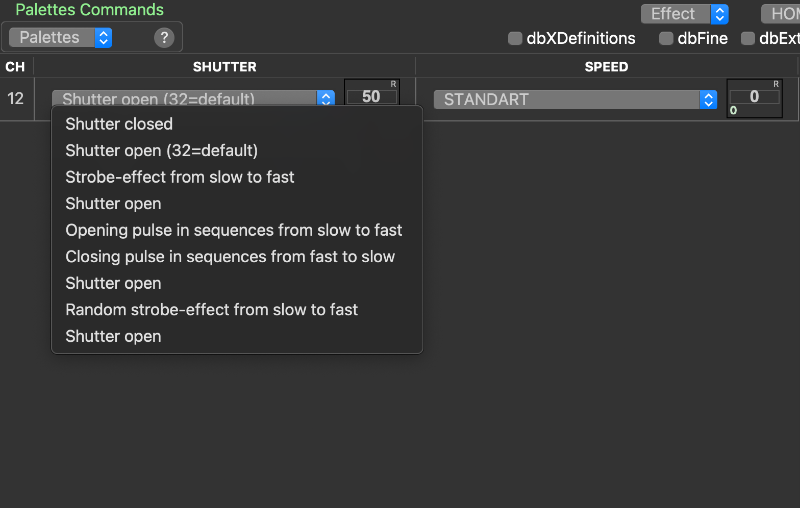Pick Closing pulse in sequences option
800x508 pixels.
(x=230, y=257)
